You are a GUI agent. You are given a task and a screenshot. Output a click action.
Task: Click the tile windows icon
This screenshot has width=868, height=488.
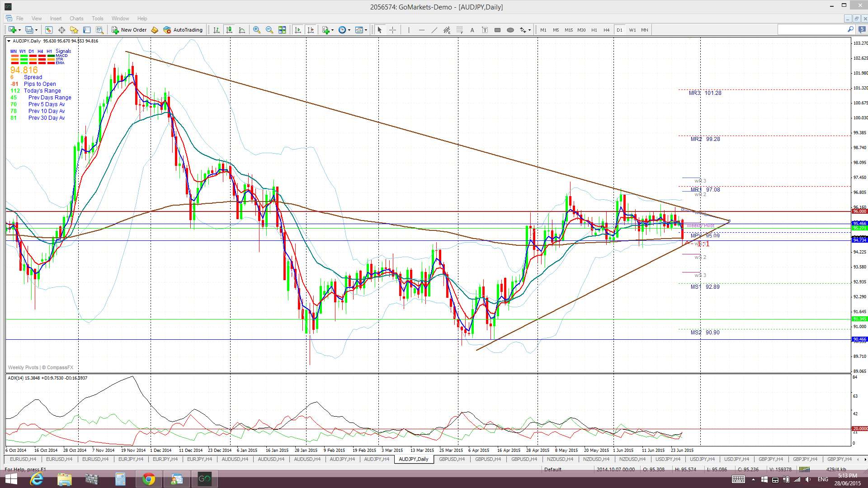pos(282,30)
